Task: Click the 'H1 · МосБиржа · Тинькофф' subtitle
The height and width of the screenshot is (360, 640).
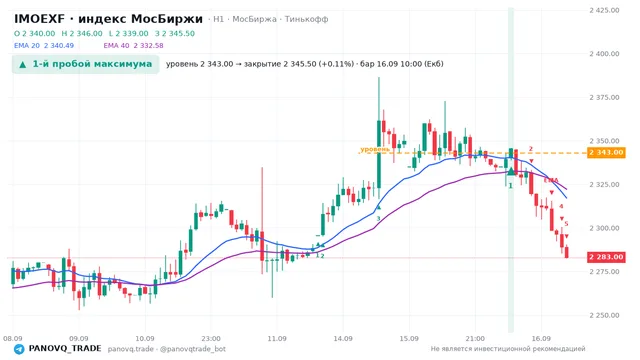Action: [x=271, y=19]
